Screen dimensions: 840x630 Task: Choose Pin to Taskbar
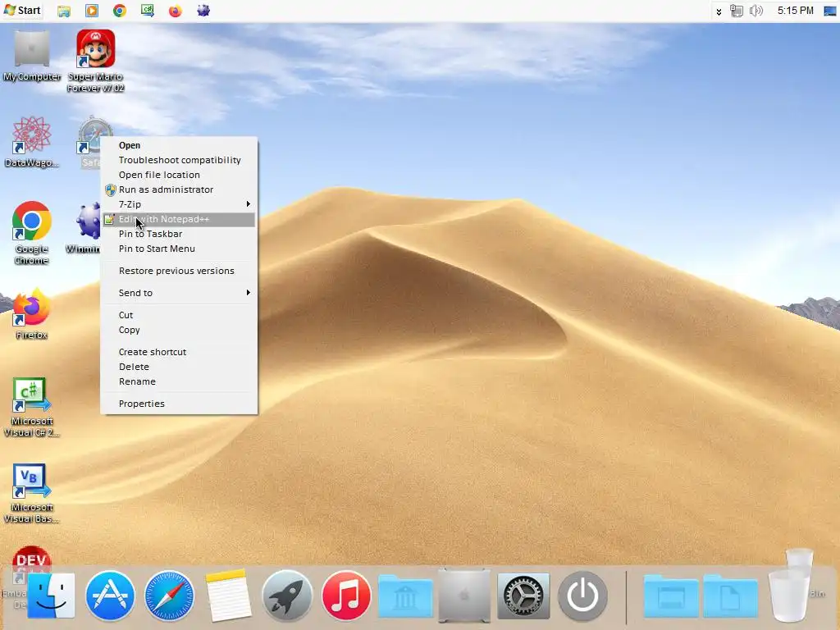(178, 234)
